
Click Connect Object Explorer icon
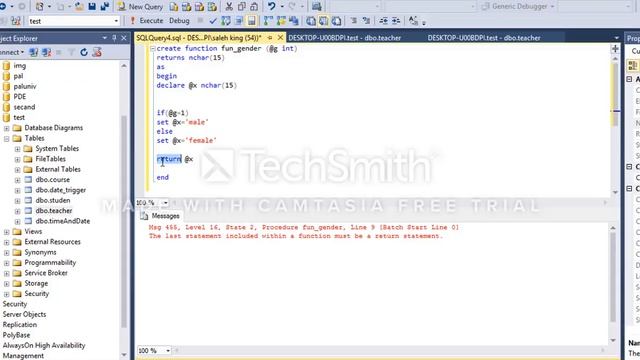[33, 52]
